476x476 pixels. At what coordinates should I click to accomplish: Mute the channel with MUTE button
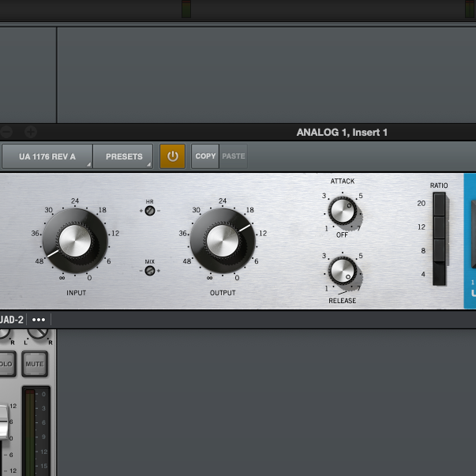[35, 364]
